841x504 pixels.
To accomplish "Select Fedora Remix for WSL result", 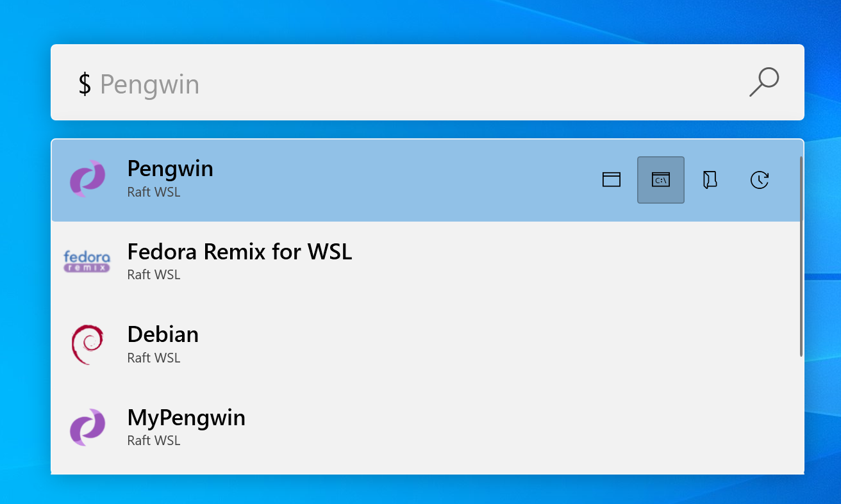I will [x=428, y=263].
